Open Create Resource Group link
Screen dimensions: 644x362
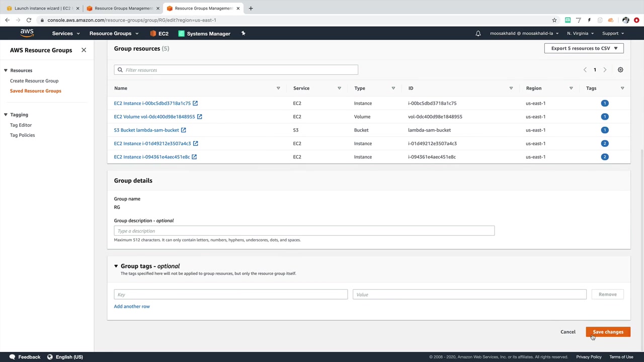(x=34, y=80)
